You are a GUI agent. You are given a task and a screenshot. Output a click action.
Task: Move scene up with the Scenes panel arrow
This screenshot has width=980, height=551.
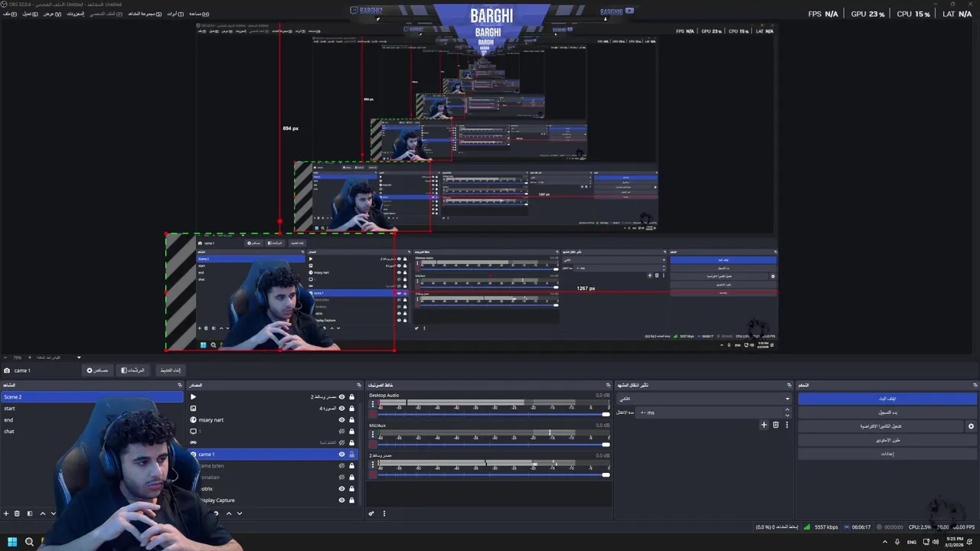tap(43, 514)
